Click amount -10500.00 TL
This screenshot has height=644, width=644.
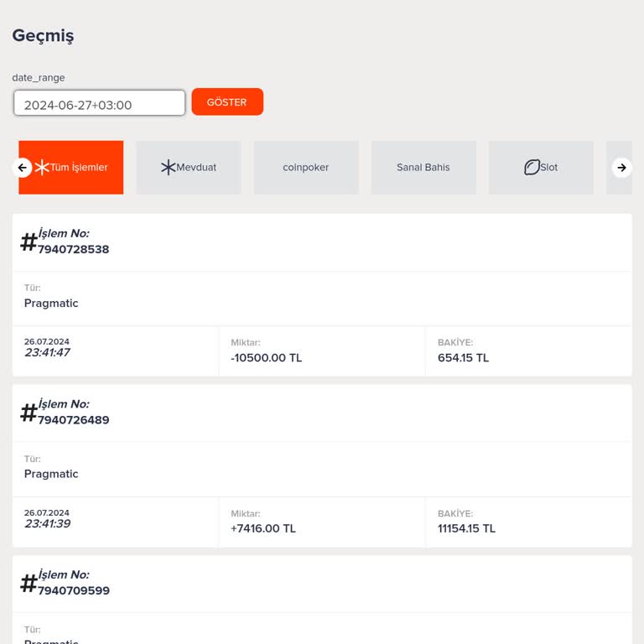coord(266,358)
